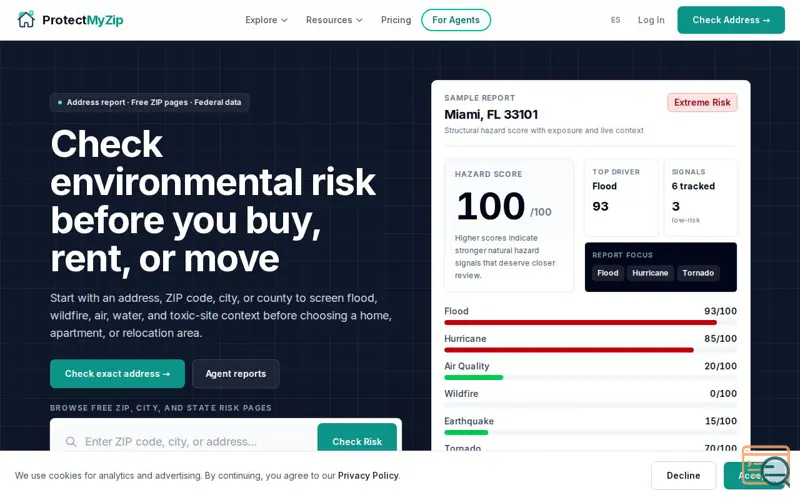Click the Flood 93/100 progress bar
This screenshot has height=500, width=800.
590,322
